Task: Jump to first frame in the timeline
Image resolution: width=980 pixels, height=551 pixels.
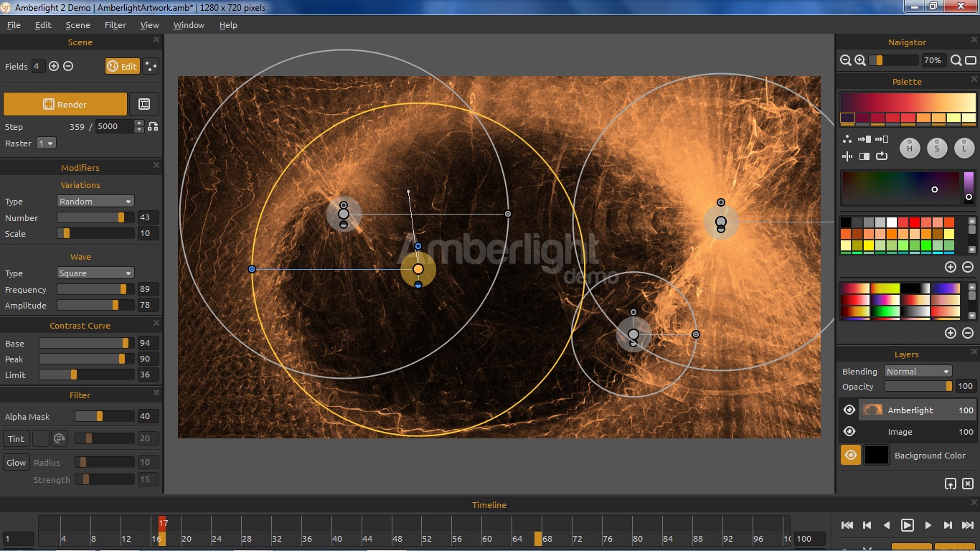Action: tap(847, 525)
